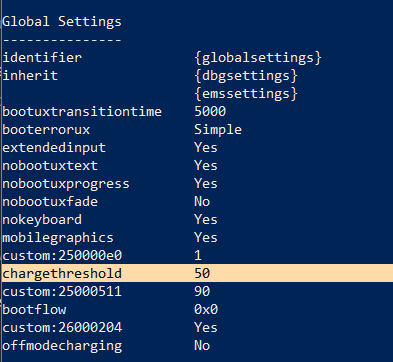Select the identifier setting name
Viewport: 393px width, 362px height.
[x=42, y=57]
